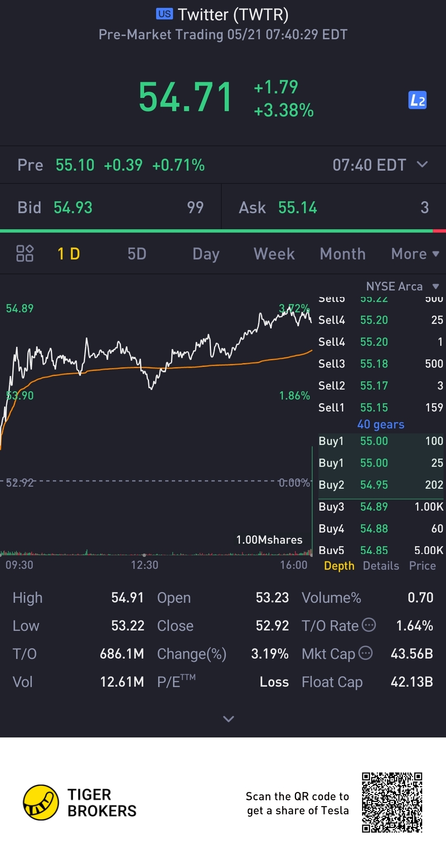Viewport: 446px width, 868px height.
Task: Tap the 40 gears depth link
Action: (381, 424)
